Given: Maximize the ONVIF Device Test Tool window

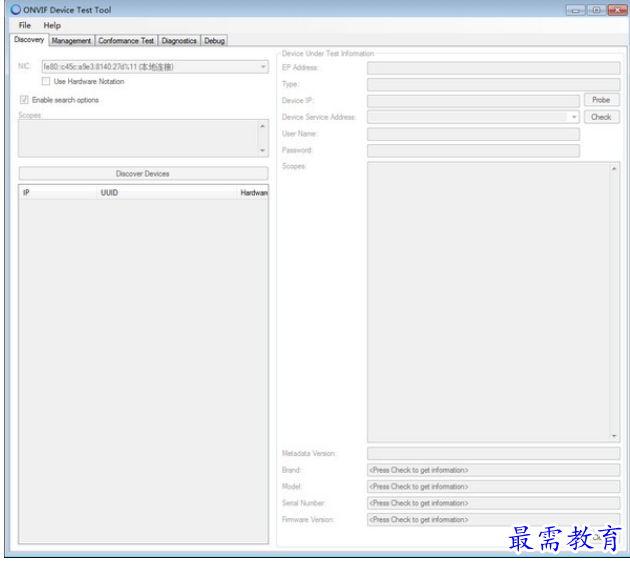Looking at the screenshot, I should tap(597, 10).
